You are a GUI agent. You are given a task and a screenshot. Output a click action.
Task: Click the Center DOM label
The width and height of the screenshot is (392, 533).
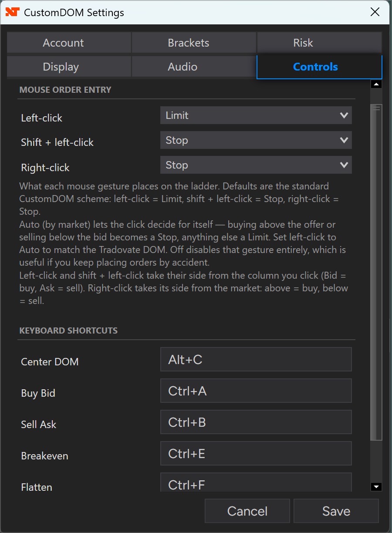point(50,362)
